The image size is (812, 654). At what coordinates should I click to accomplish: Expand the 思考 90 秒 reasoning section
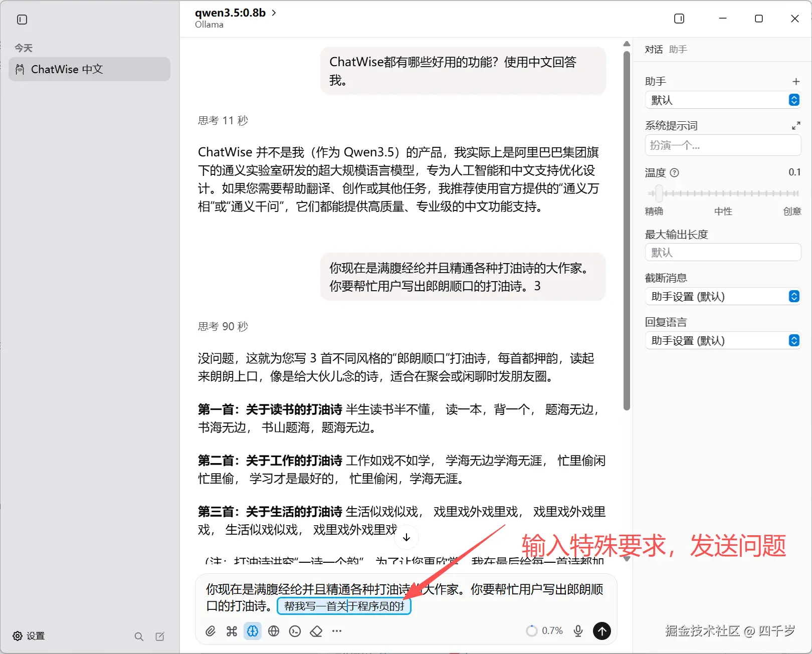coord(223,326)
